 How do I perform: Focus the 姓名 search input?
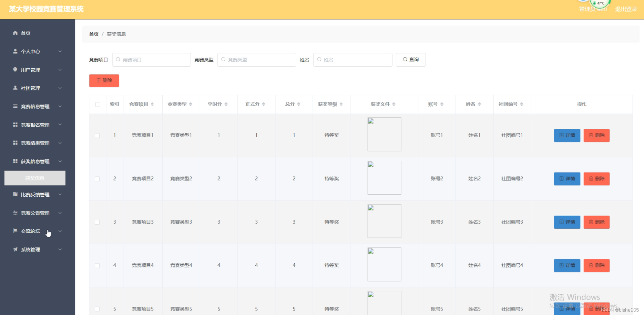coord(353,60)
